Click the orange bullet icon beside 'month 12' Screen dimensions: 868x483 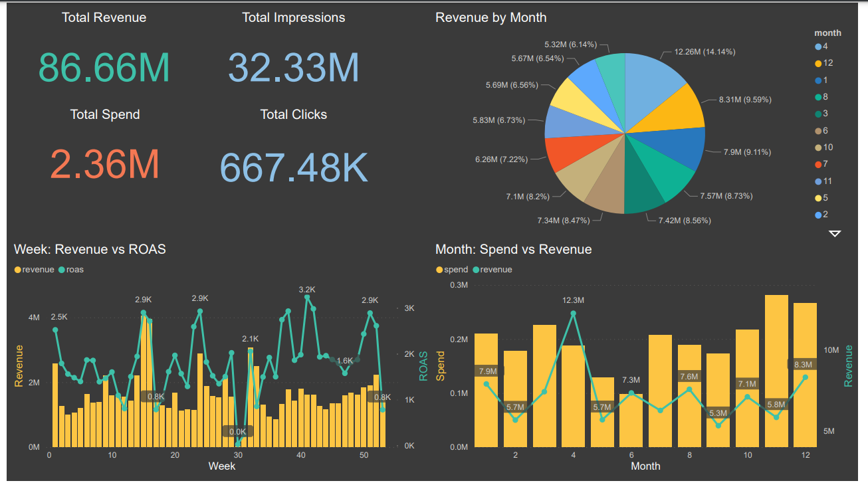pos(817,62)
